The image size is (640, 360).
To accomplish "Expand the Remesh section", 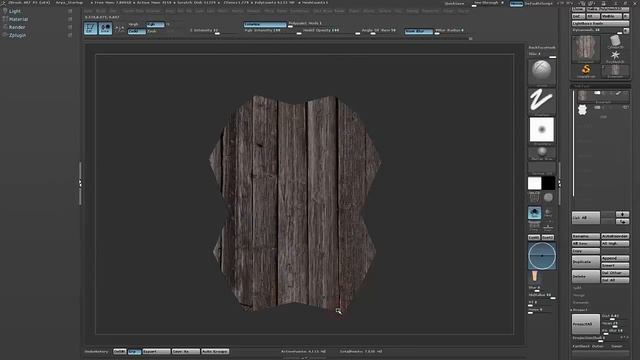I will 580,302.
